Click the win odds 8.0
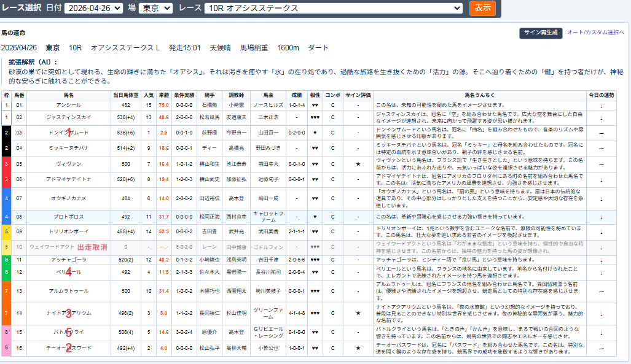 coord(164,313)
